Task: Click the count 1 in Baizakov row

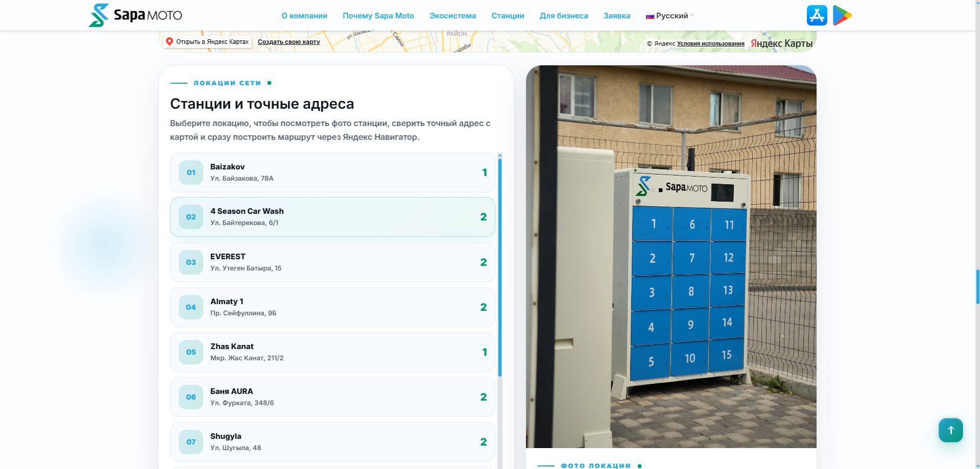Action: (485, 172)
